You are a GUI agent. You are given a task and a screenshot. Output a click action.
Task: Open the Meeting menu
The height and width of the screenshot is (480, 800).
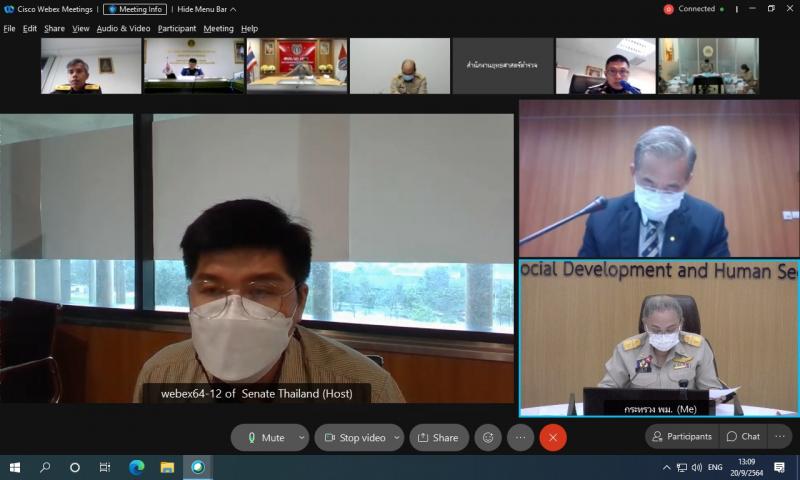[x=218, y=29]
